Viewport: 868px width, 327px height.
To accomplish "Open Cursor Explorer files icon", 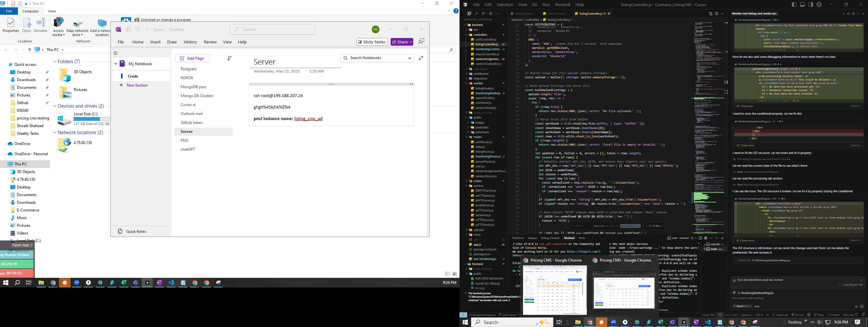I will click(x=469, y=13).
